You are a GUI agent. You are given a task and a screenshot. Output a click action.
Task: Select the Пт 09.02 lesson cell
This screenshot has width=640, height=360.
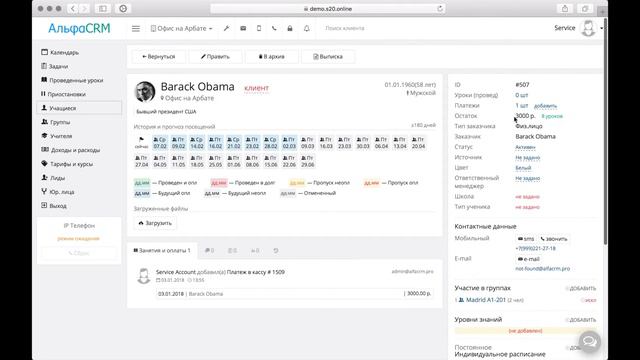(178, 143)
